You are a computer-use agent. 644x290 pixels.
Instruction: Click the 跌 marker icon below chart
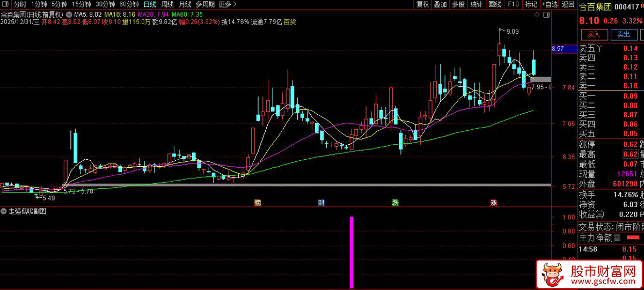[395, 203]
